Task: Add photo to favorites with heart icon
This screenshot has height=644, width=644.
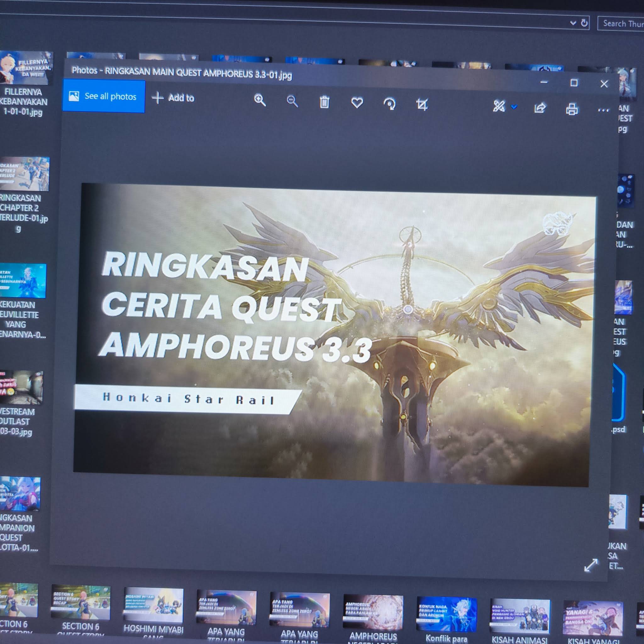Action: tap(357, 103)
